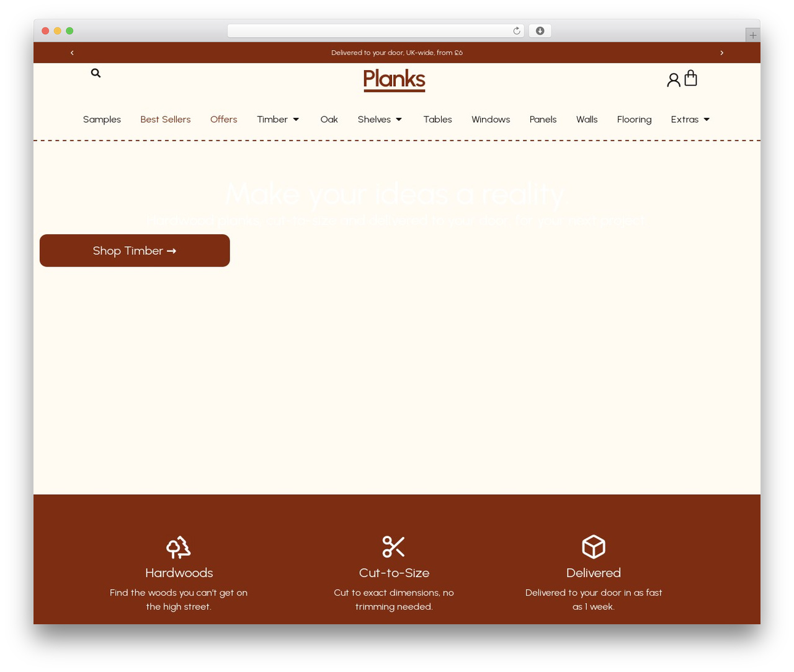Open the Tables category
794x672 pixels.
point(438,120)
